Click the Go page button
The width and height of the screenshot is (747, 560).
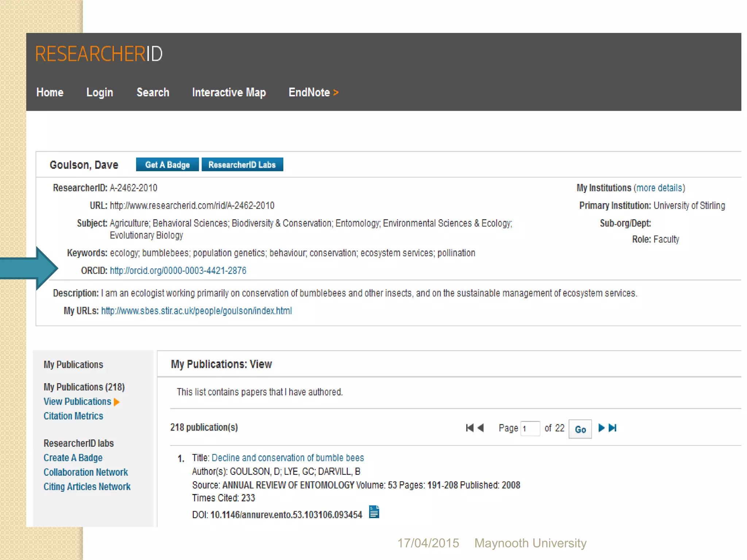(x=580, y=429)
